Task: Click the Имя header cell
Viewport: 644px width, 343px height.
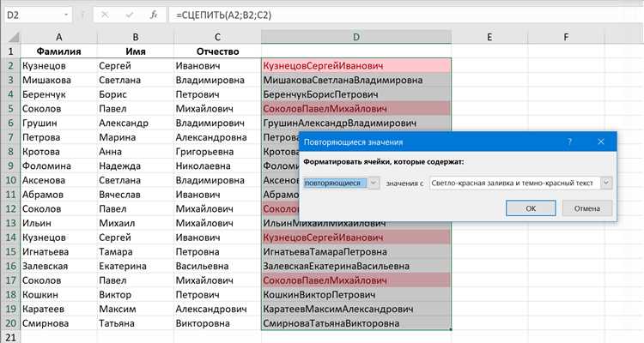Action: point(136,51)
